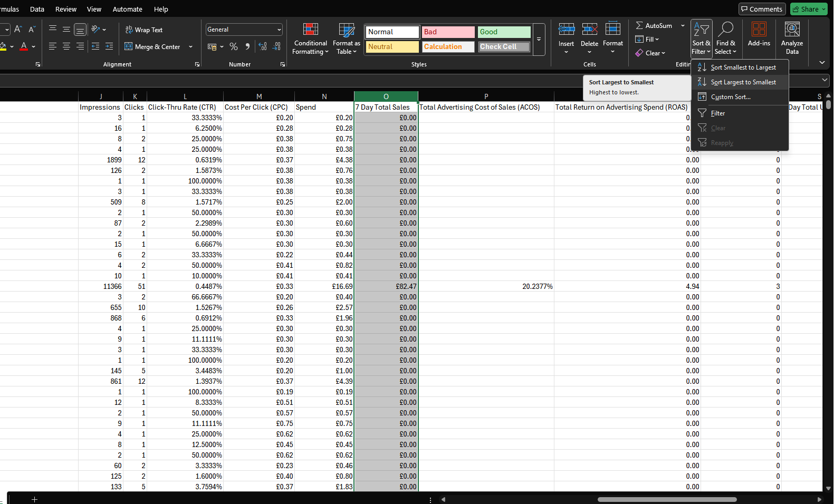Click the text orientation icon
The image size is (834, 504).
point(95,29)
